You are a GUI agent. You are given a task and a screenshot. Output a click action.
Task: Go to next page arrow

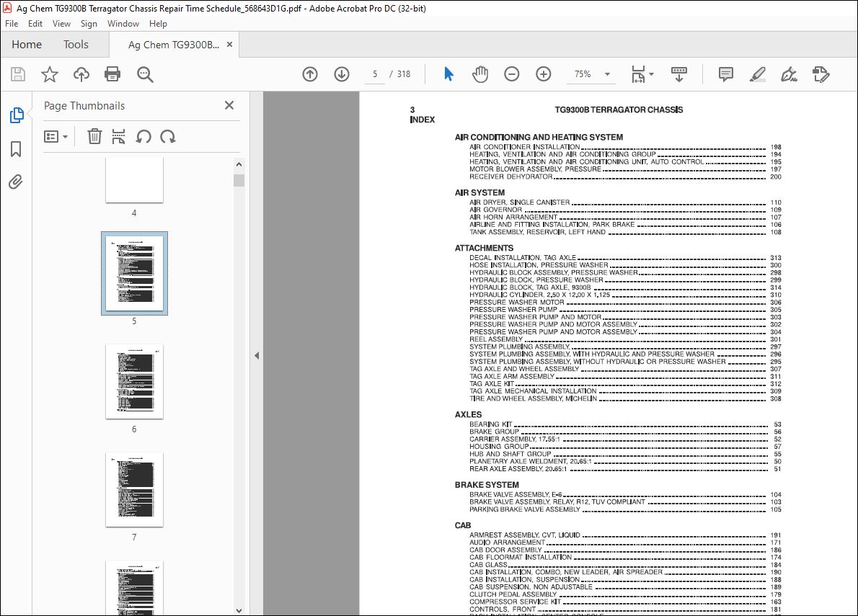342,74
